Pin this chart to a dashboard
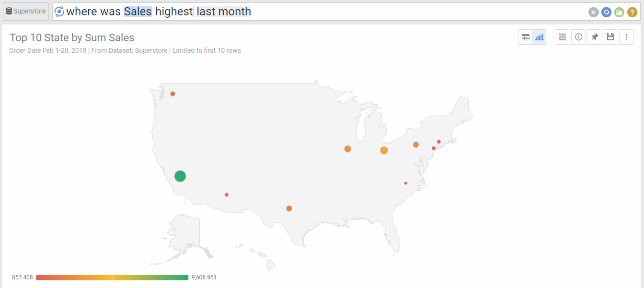The image size is (644, 288). click(x=594, y=37)
